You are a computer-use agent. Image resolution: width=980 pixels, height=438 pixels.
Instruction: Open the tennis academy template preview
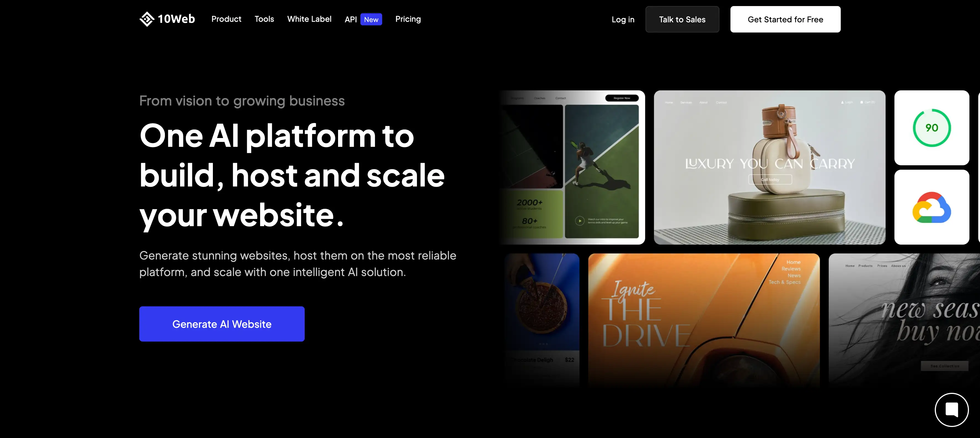(x=572, y=167)
